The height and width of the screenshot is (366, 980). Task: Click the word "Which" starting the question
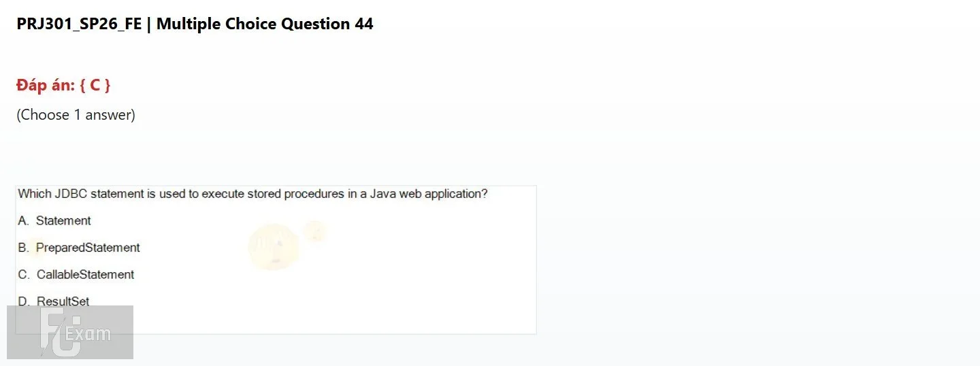pos(35,194)
